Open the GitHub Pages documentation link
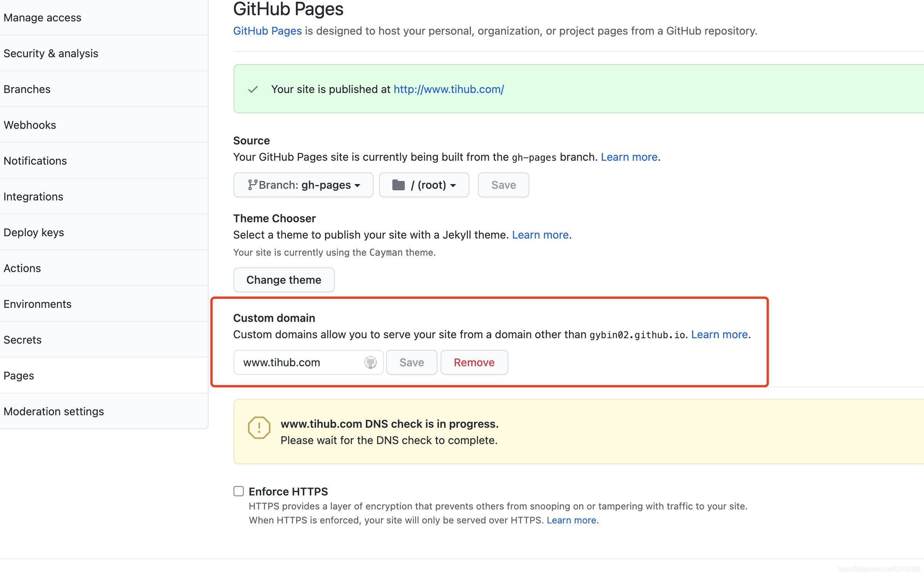The image size is (924, 576). [x=267, y=31]
